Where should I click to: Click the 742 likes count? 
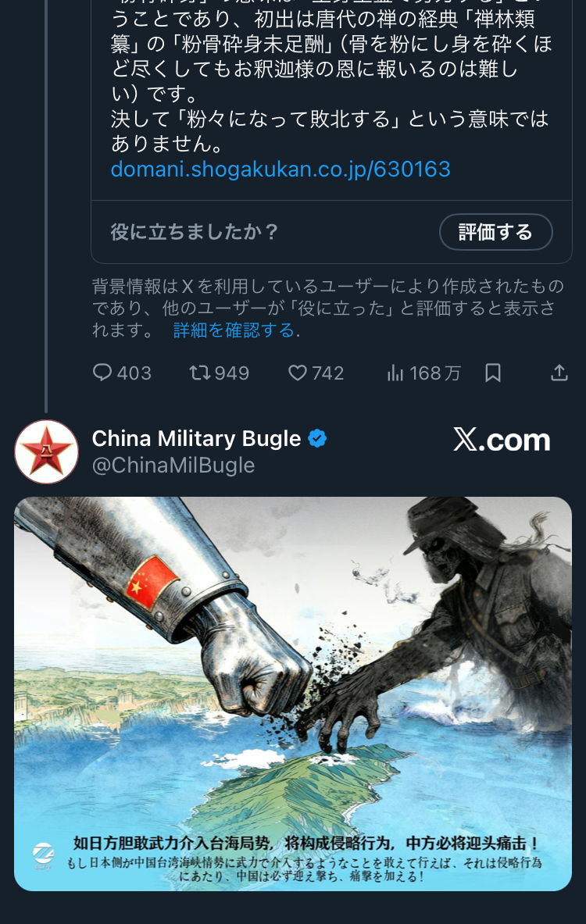328,373
